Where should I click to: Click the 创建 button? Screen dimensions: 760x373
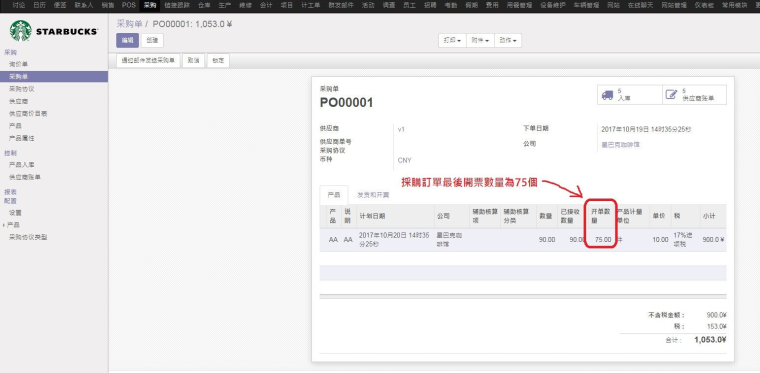(x=152, y=41)
